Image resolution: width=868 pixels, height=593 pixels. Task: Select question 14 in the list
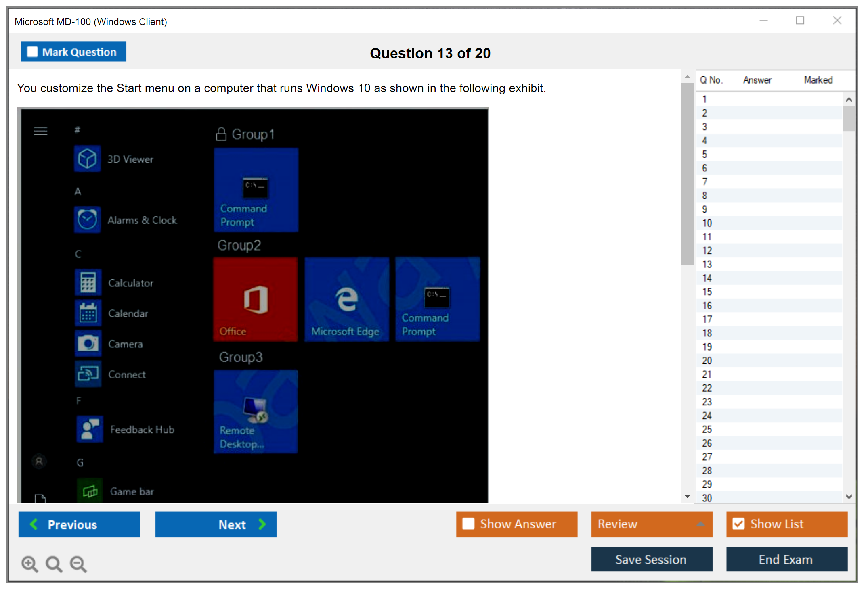coord(707,278)
